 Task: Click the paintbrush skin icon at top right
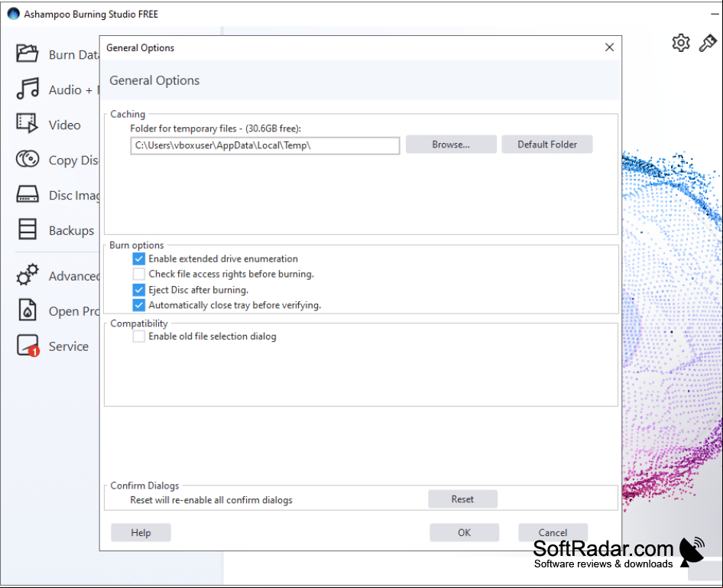point(708,43)
